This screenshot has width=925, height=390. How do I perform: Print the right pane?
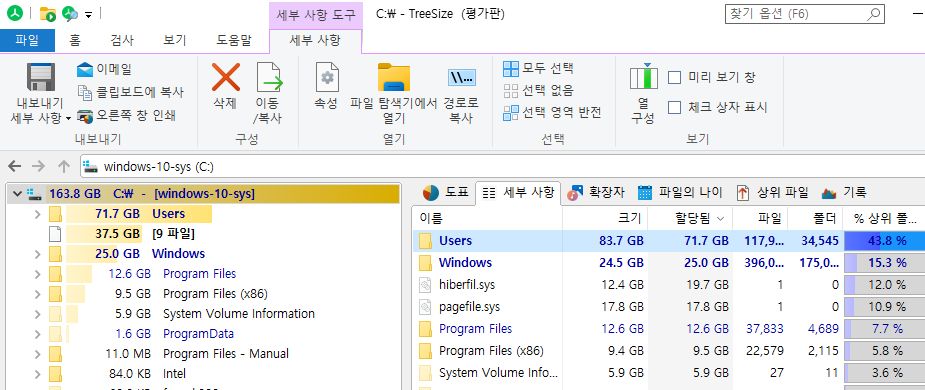click(x=126, y=115)
